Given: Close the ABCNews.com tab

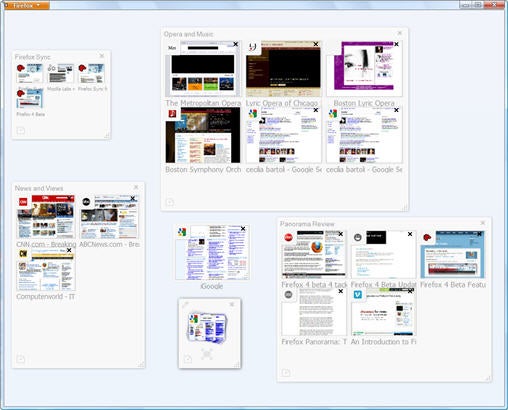Looking at the screenshot, I should pos(133,198).
